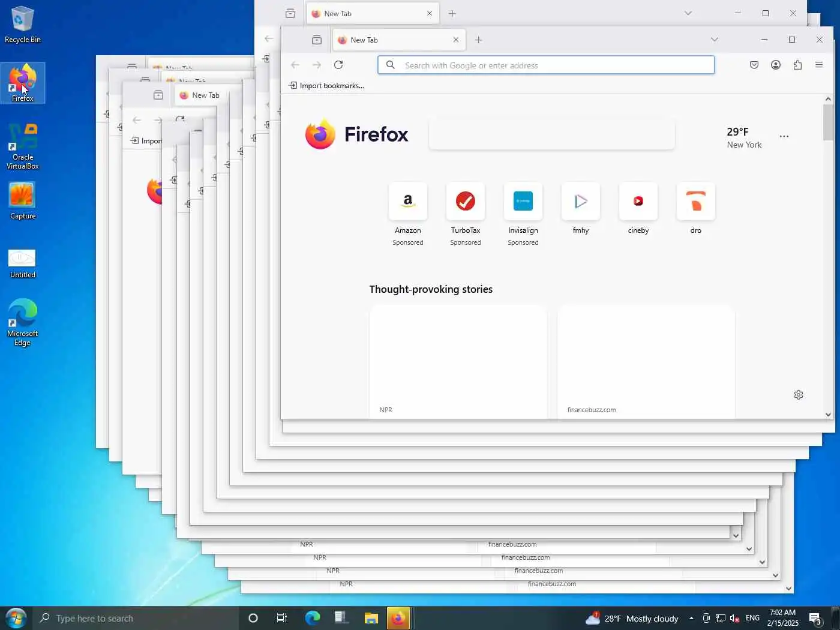The width and height of the screenshot is (840, 630).
Task: Click back arrow in small left Firefox window
Action: [137, 120]
